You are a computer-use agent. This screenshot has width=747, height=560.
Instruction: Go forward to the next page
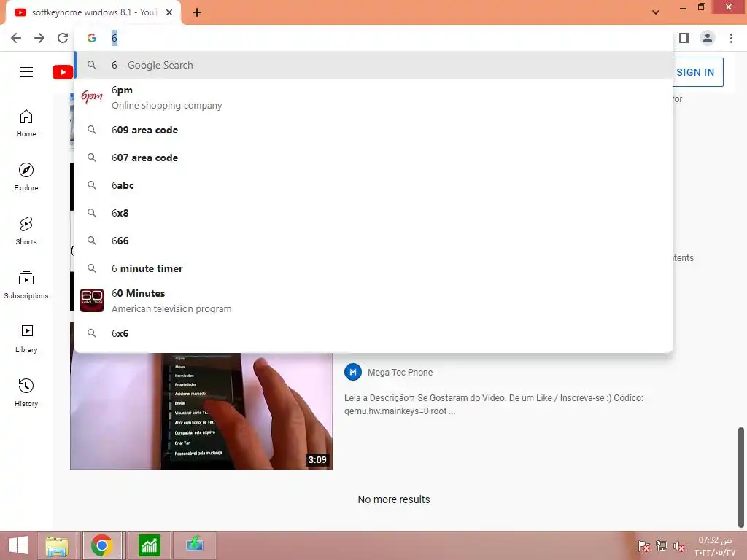click(x=39, y=38)
